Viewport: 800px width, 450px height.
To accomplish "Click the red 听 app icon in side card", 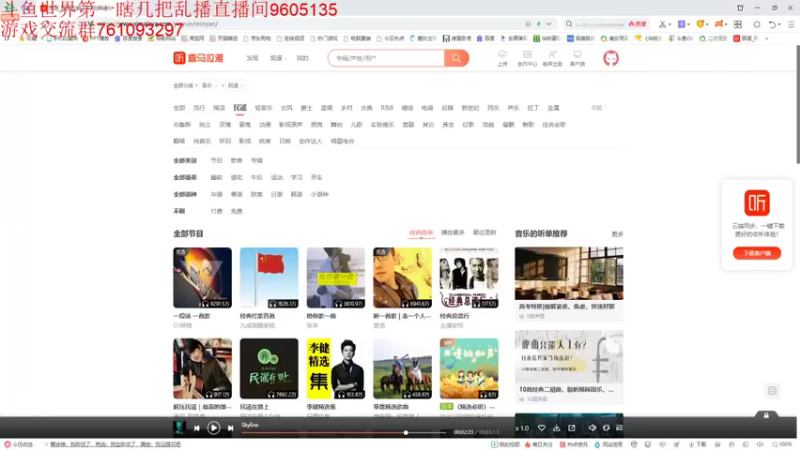I will tap(757, 203).
